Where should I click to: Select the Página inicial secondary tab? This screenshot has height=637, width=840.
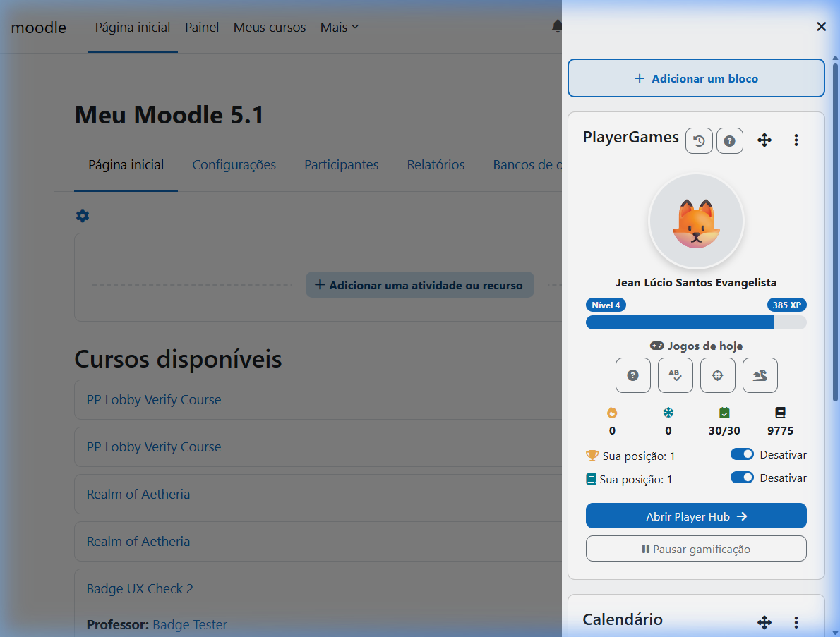pos(126,165)
